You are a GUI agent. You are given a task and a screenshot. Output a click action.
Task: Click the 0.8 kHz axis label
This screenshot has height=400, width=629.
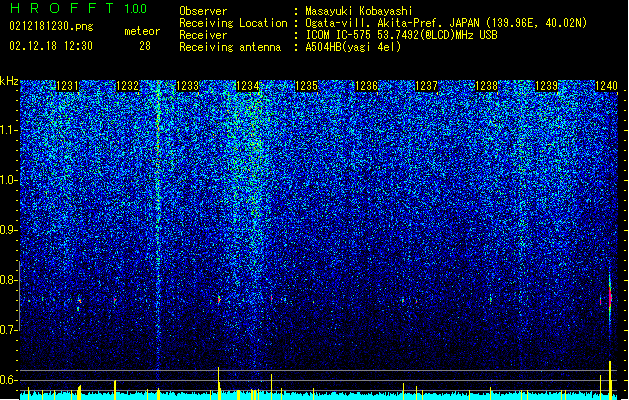pos(9,280)
